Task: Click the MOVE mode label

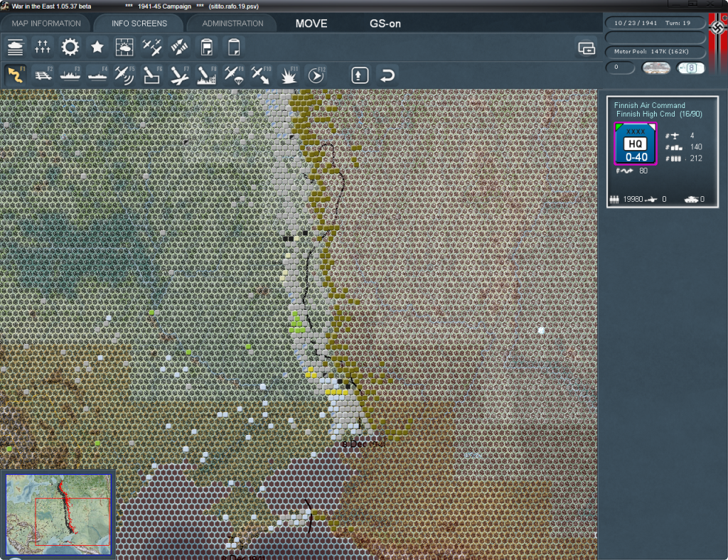Action: pyautogui.click(x=311, y=23)
